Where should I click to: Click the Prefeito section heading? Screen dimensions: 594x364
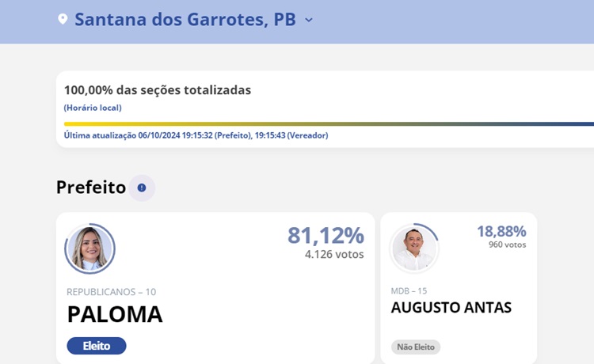click(91, 188)
